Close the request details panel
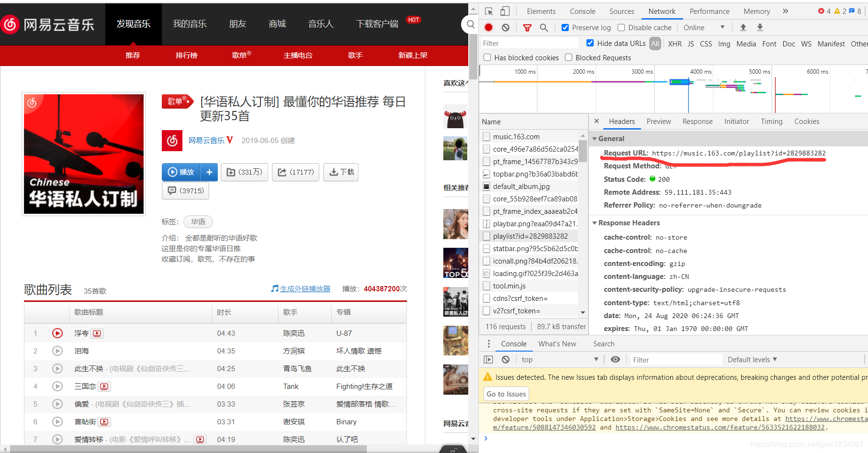The image size is (868, 453). (x=597, y=121)
